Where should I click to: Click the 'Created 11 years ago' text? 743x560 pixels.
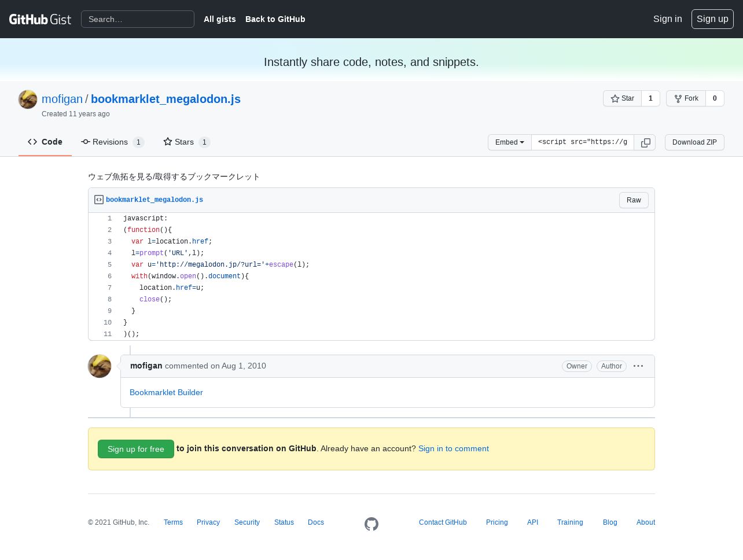click(x=76, y=114)
